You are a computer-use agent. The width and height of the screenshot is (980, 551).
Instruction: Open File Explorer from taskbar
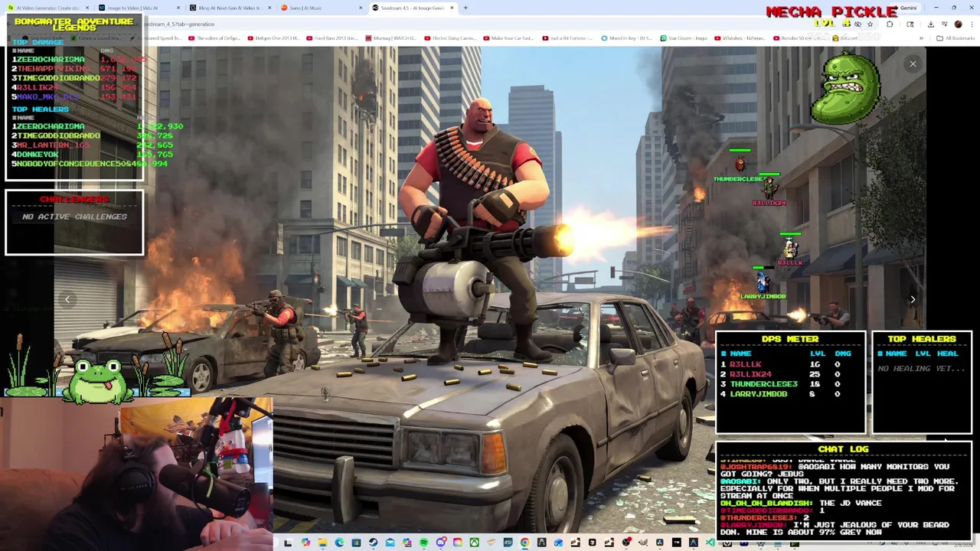pos(322,543)
